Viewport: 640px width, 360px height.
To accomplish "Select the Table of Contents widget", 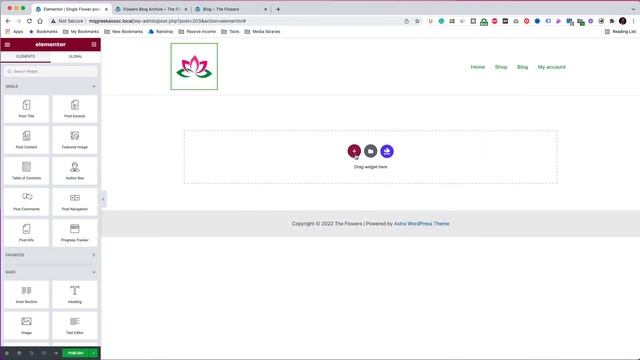I will coord(27,171).
